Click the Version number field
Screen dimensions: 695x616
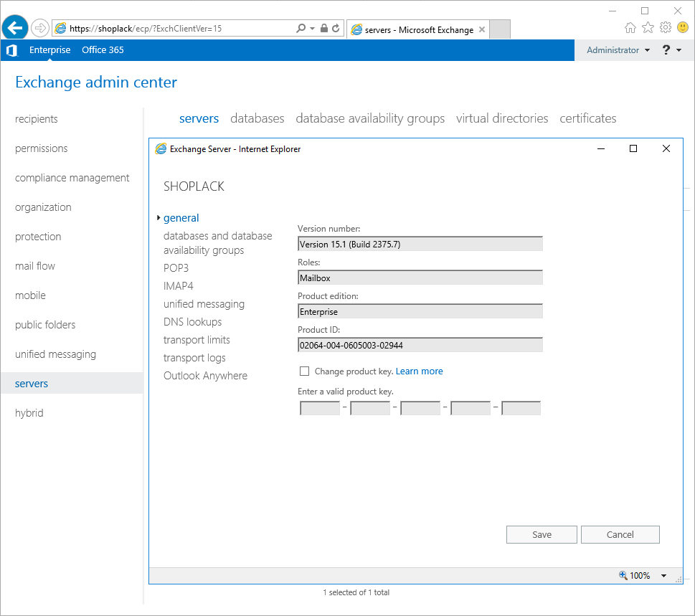420,245
